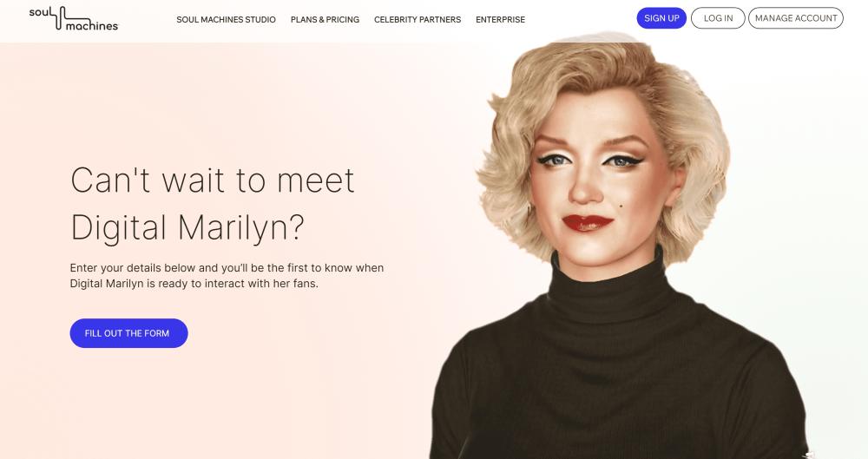This screenshot has width=868, height=459.
Task: Open the Celebrity Partners page
Action: [418, 19]
